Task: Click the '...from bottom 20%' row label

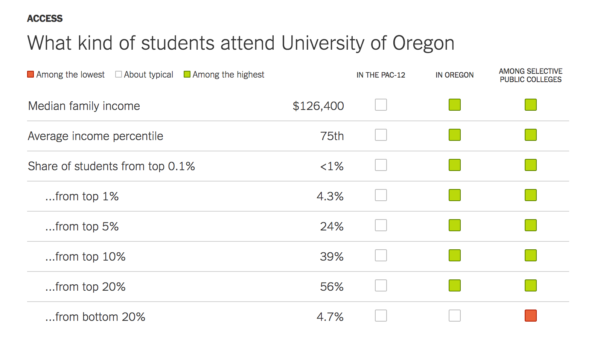Action: [x=95, y=317]
